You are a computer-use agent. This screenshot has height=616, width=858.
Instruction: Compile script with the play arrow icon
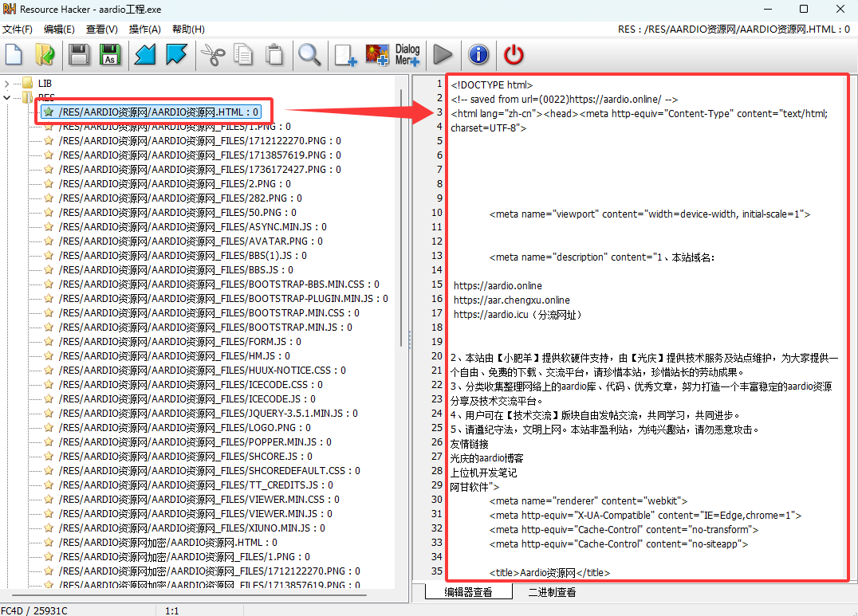point(443,55)
